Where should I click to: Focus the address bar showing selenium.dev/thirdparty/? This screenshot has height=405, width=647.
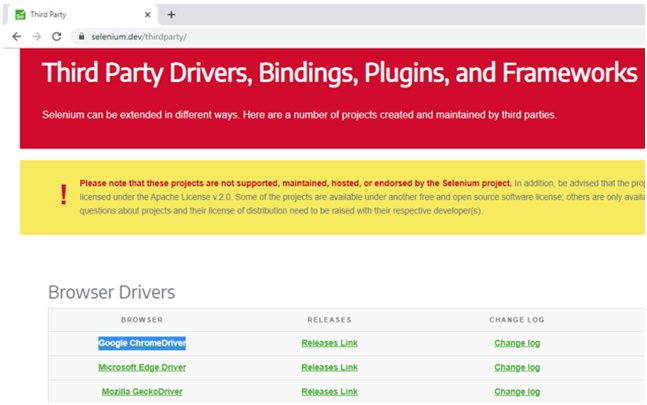pyautogui.click(x=359, y=37)
